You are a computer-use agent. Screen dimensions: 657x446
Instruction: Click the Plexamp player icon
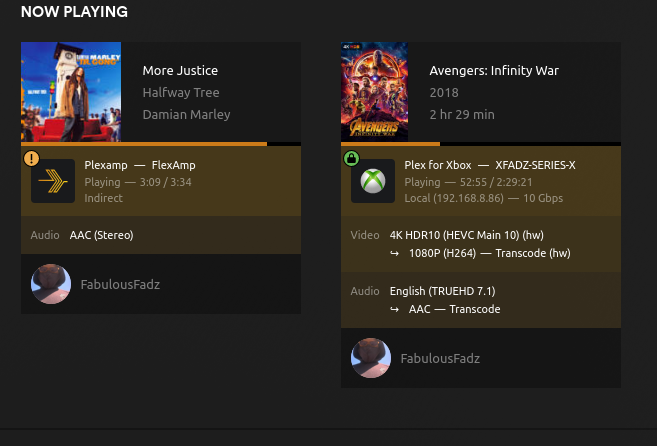(x=52, y=181)
